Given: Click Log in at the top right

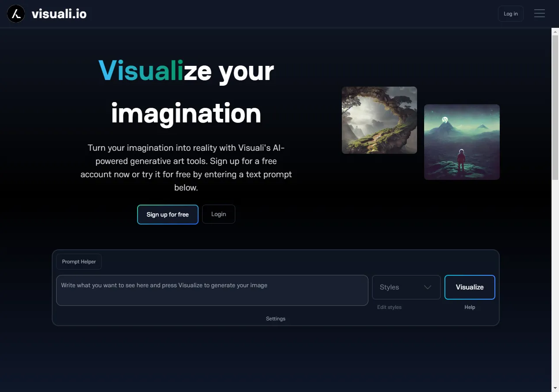Looking at the screenshot, I should coord(510,14).
